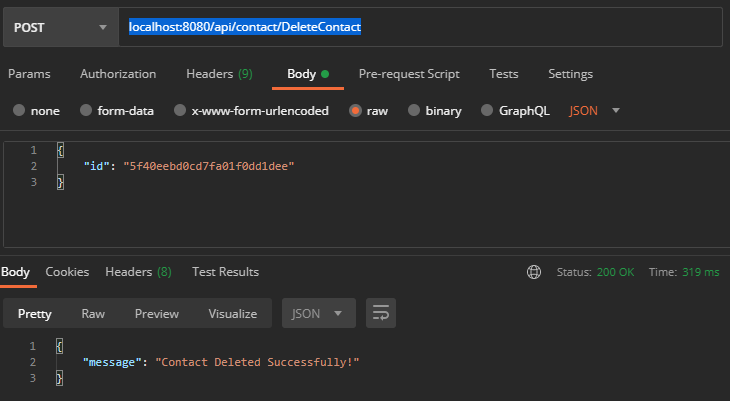This screenshot has width=730, height=401.
Task: Click inside the request body editor
Action: click(367, 195)
